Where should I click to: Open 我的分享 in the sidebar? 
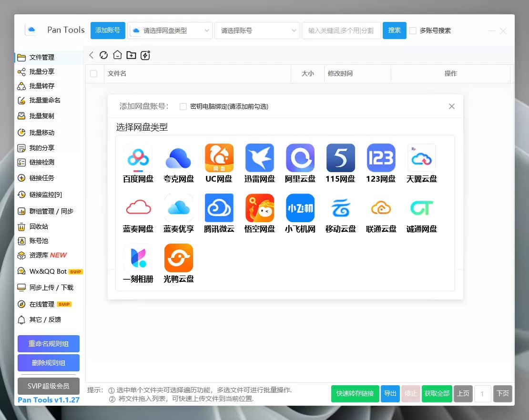pos(49,148)
